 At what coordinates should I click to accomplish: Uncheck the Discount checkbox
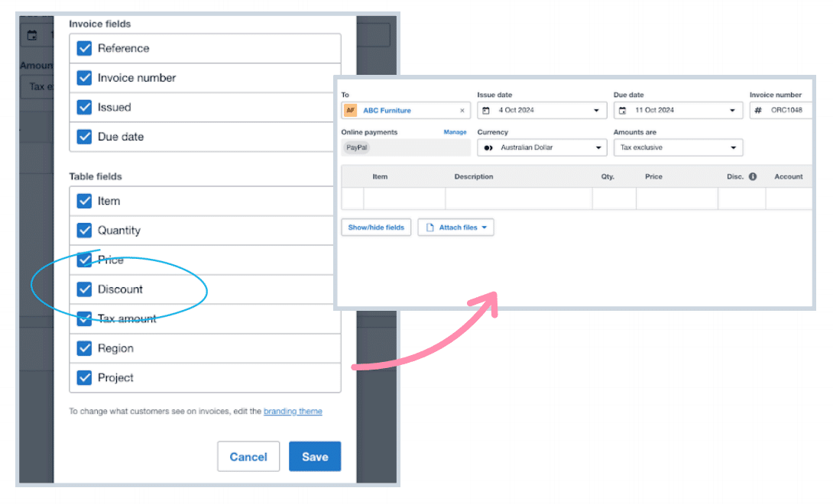click(85, 289)
